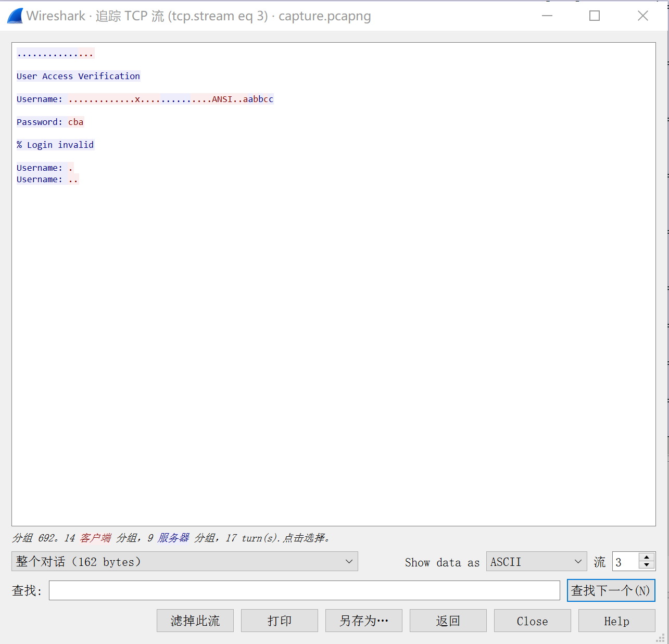This screenshot has width=669, height=644.
Task: Select the User Access Verification banner text
Action: coord(78,76)
